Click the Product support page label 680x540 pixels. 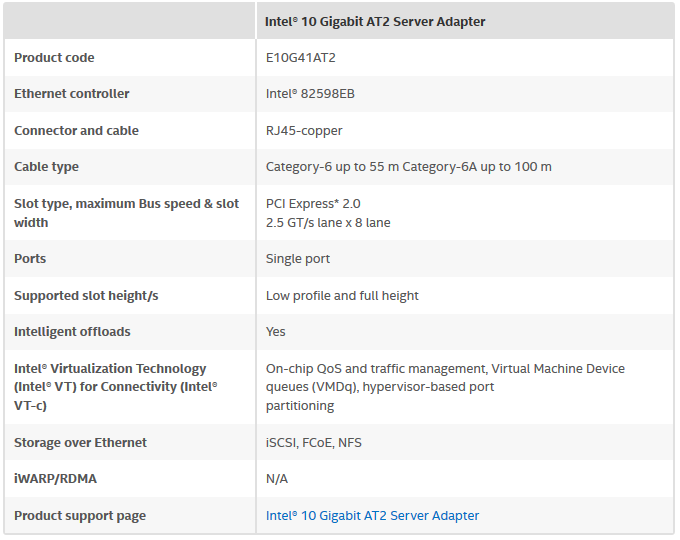80,515
